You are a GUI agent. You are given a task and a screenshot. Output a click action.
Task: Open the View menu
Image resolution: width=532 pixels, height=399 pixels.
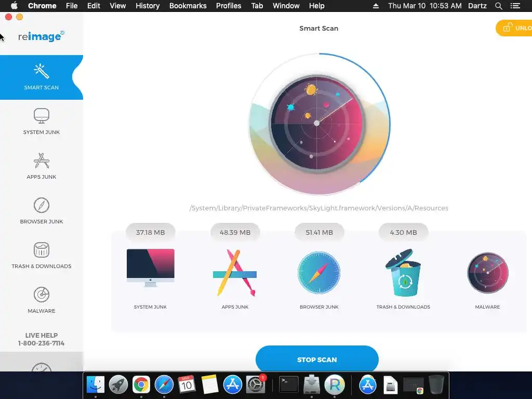(x=117, y=6)
